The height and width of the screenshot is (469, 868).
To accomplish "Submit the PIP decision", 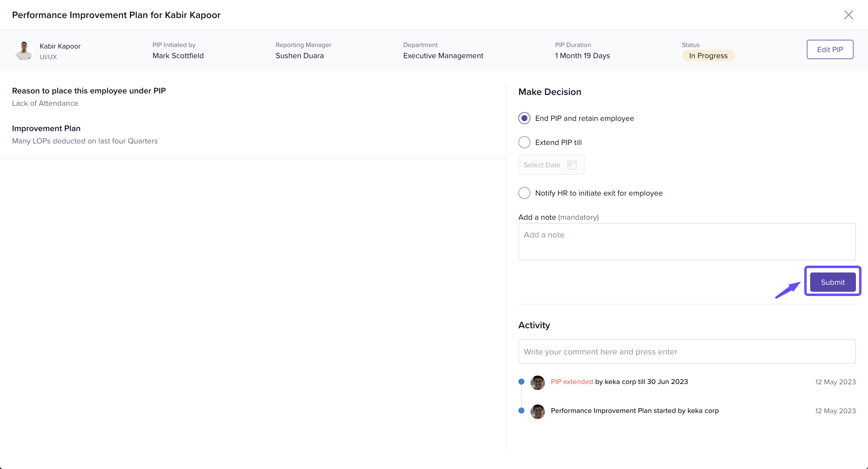I will pos(832,282).
